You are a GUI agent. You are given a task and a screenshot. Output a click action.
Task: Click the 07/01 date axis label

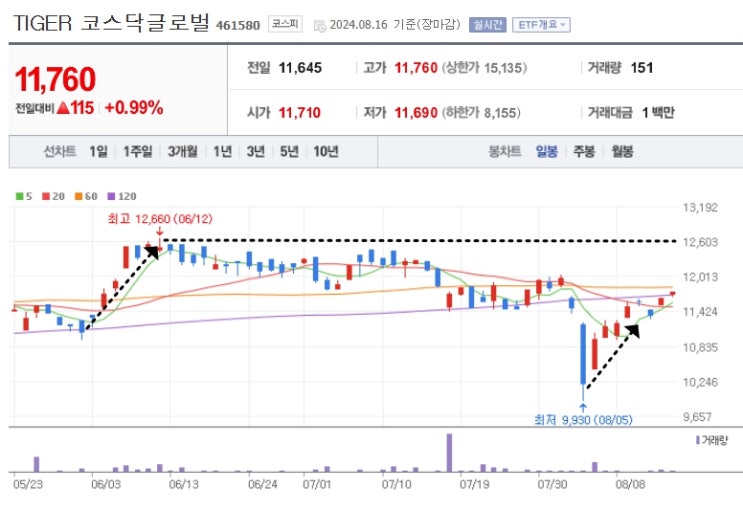[x=317, y=484]
